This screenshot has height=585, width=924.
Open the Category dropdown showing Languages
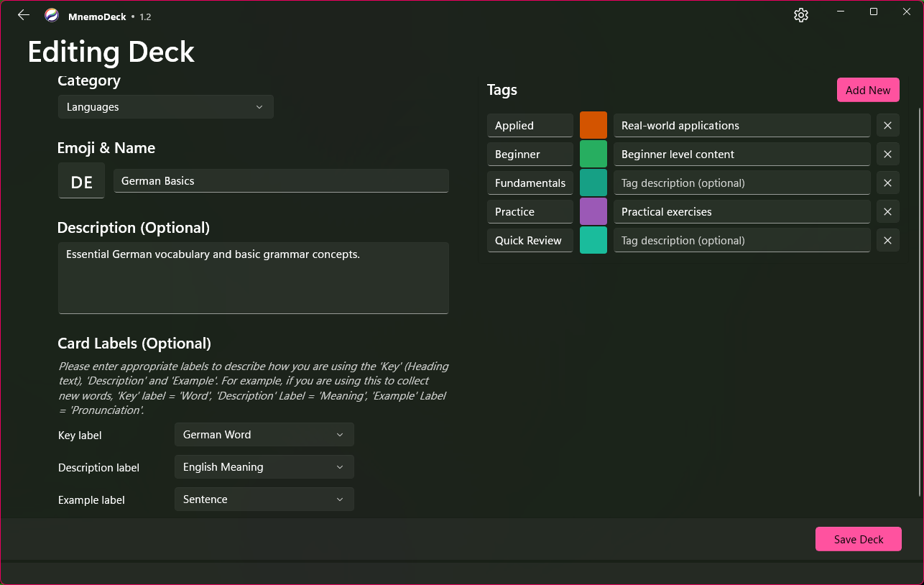tap(165, 107)
